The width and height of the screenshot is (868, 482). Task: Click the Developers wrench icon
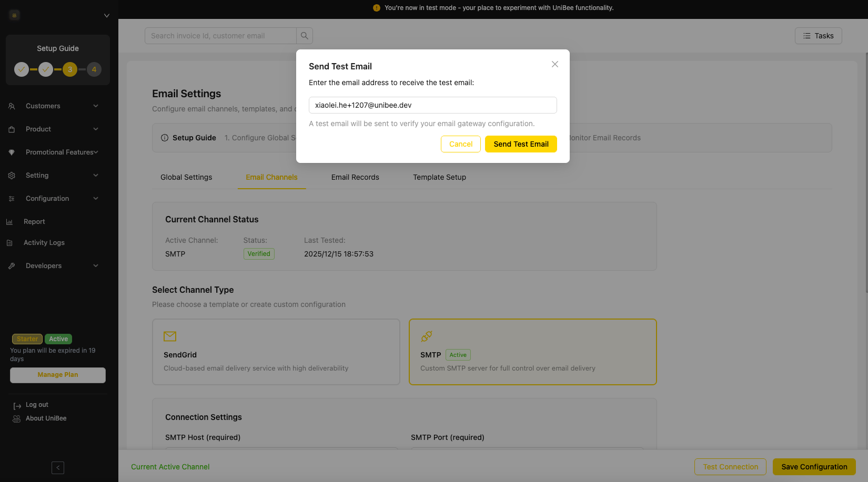[x=12, y=266]
